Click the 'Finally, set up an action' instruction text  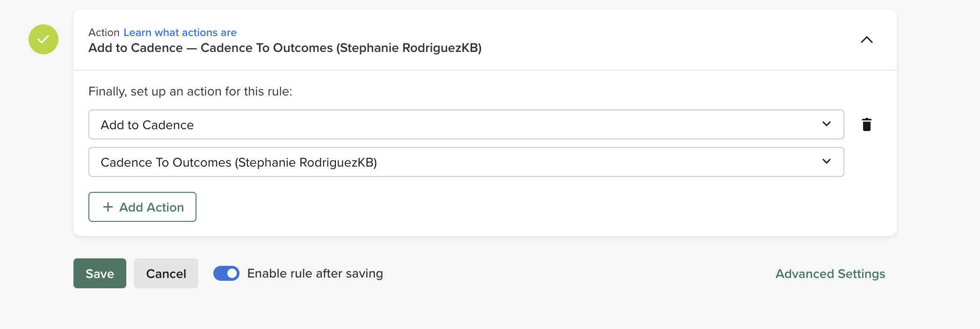point(190,91)
